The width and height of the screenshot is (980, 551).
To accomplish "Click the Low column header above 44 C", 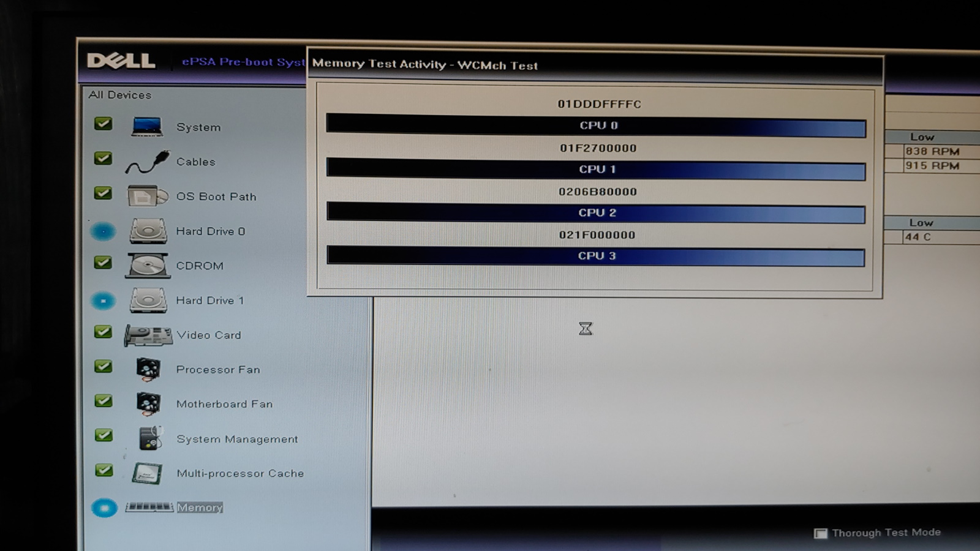I will (921, 223).
